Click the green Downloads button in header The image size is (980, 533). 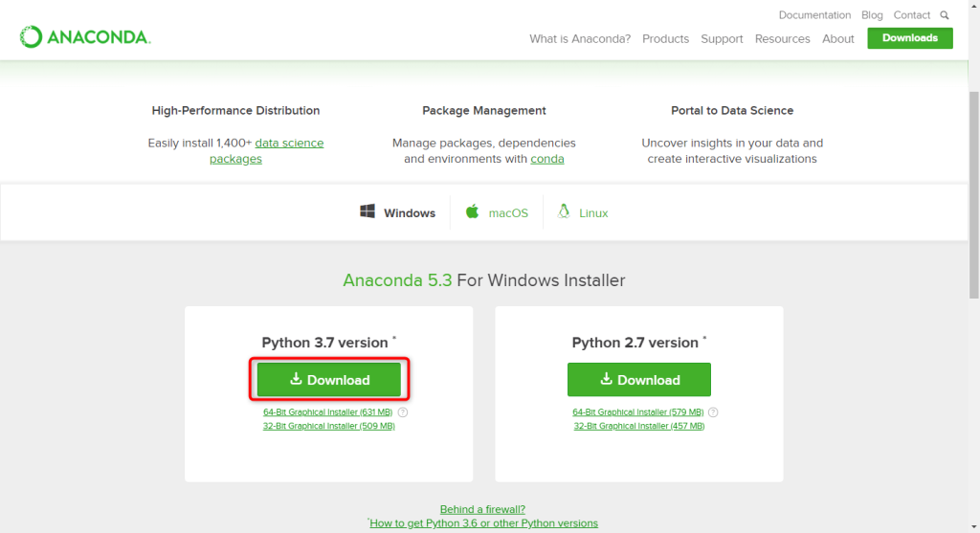[910, 38]
